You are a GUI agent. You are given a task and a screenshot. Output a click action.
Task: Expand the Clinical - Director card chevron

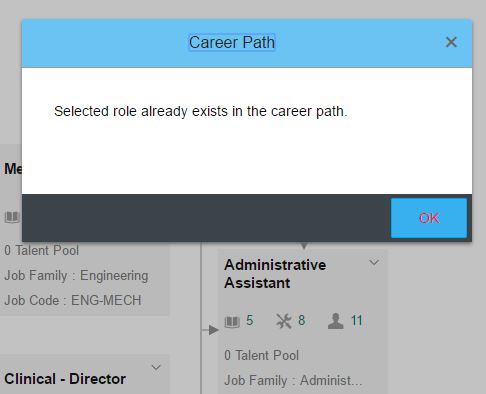[x=156, y=367]
